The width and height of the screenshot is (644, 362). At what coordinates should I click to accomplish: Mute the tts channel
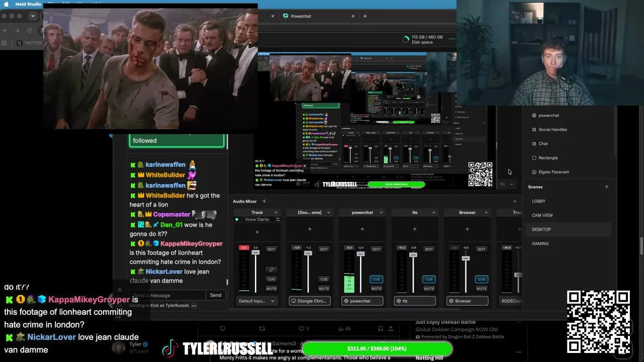coord(429,289)
